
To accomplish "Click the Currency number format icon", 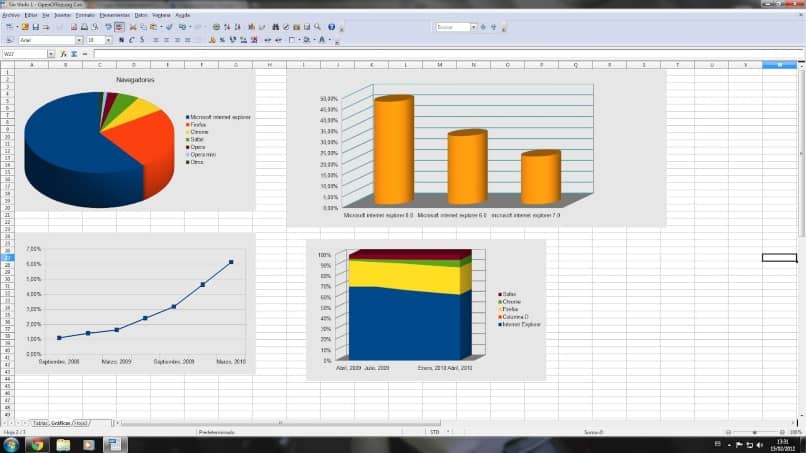I will click(211, 40).
